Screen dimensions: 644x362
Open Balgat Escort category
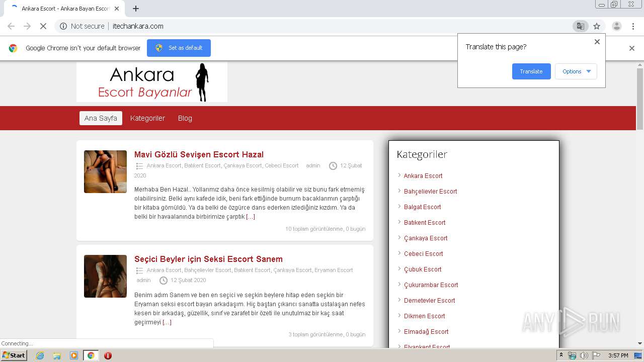[422, 207]
